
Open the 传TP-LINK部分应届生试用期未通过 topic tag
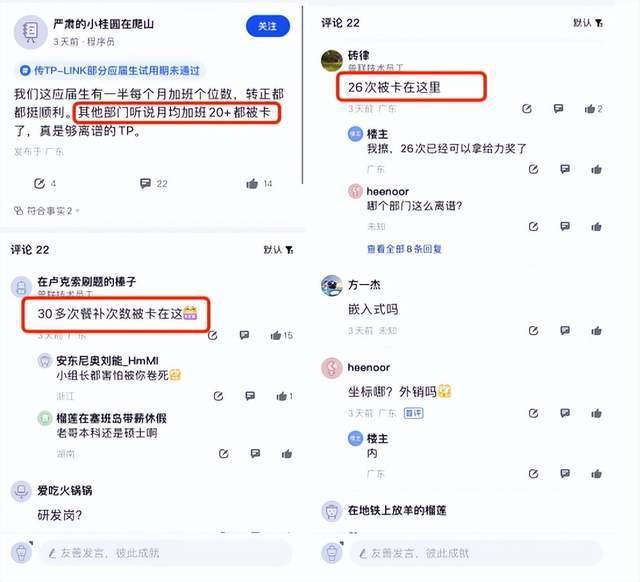110,71
